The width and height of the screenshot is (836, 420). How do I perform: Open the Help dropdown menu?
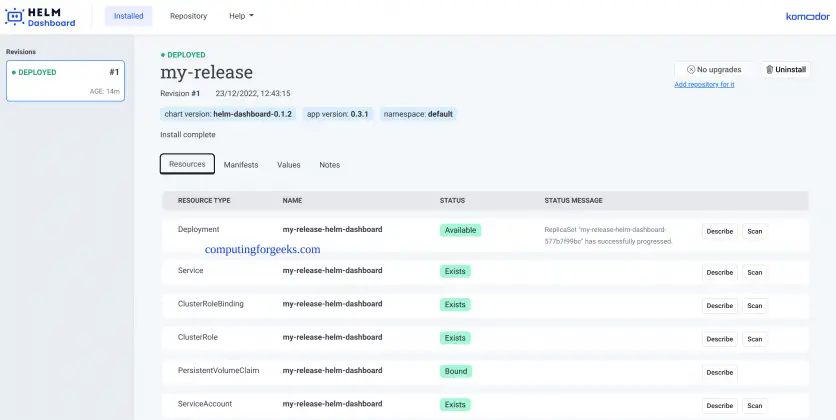[x=241, y=16]
